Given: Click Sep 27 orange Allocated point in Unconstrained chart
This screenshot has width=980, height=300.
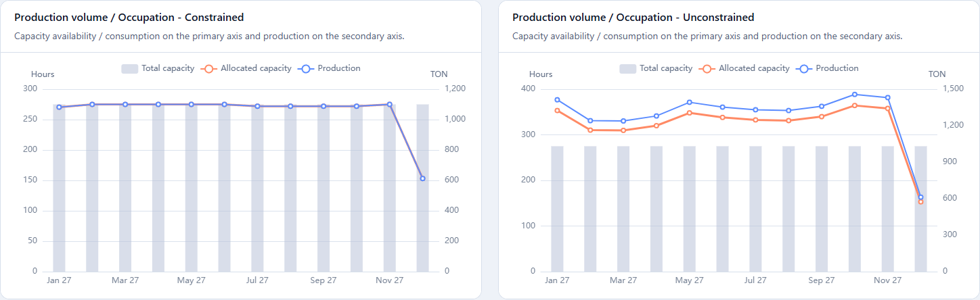Looking at the screenshot, I should (x=822, y=116).
